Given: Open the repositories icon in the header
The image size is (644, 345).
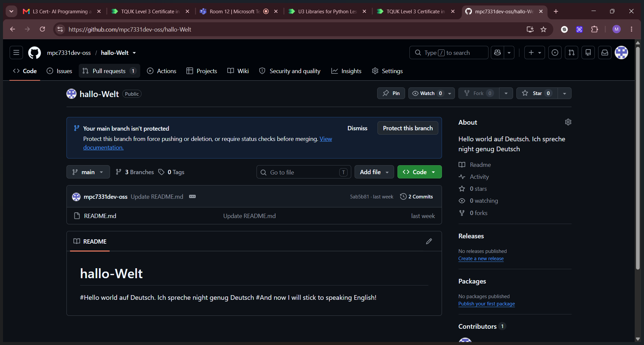Looking at the screenshot, I should coord(588,53).
